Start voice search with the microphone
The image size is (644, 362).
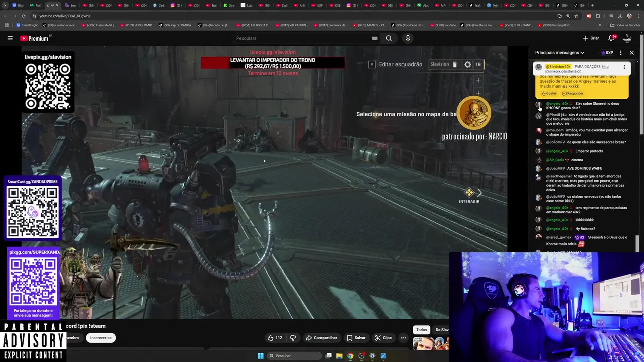coord(408,38)
